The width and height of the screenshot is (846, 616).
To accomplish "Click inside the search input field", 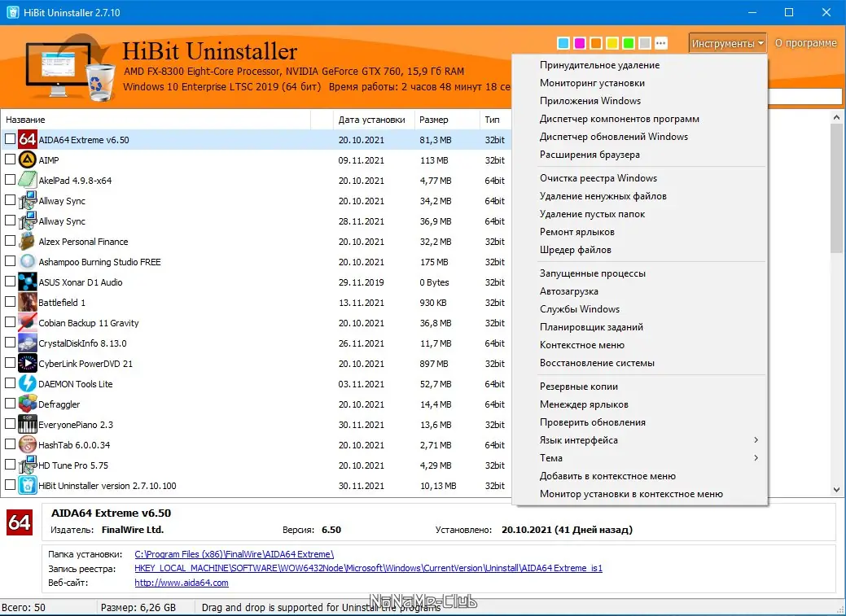I will click(804, 97).
